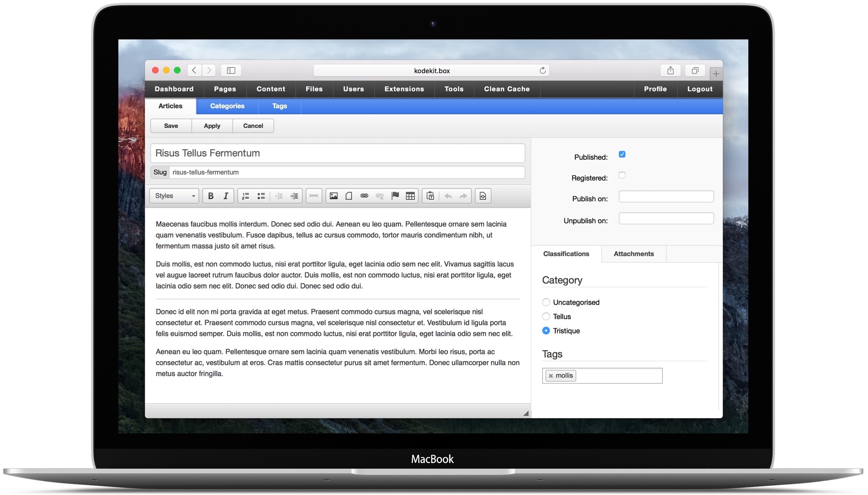Click the insert image icon
This screenshot has height=495, width=868.
334,196
